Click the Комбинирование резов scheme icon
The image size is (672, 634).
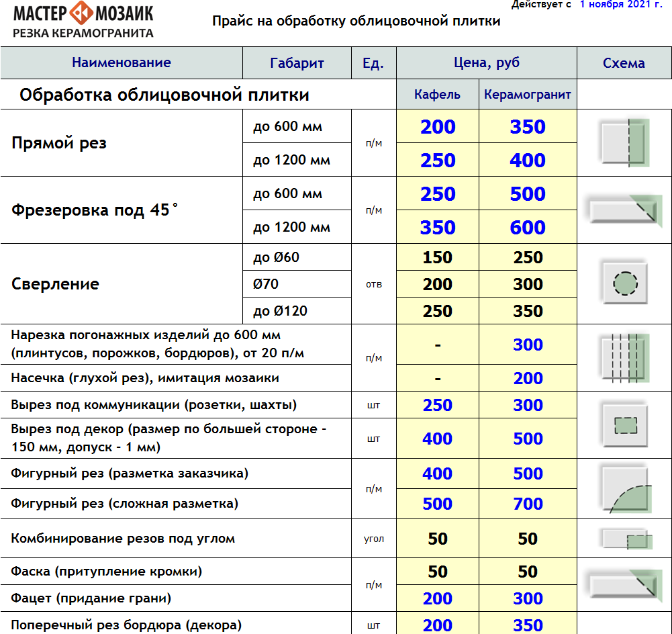coord(624,539)
